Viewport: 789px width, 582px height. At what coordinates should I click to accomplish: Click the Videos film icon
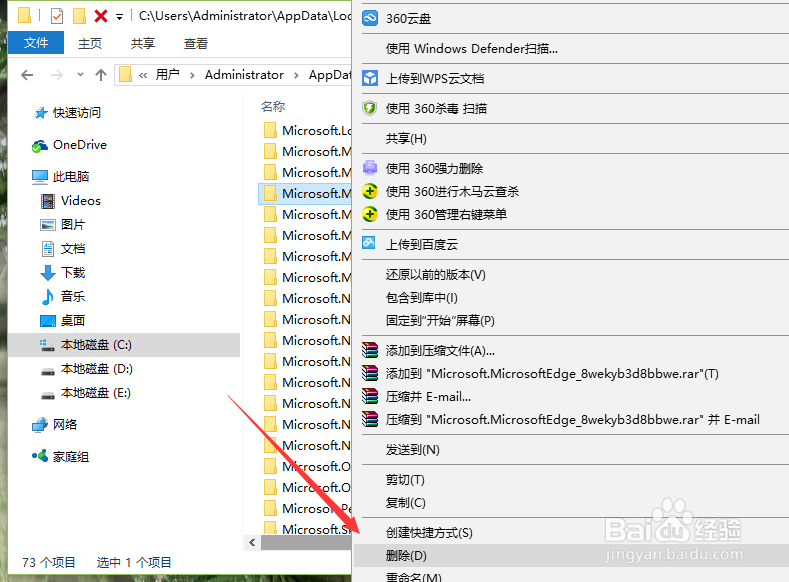[x=48, y=201]
